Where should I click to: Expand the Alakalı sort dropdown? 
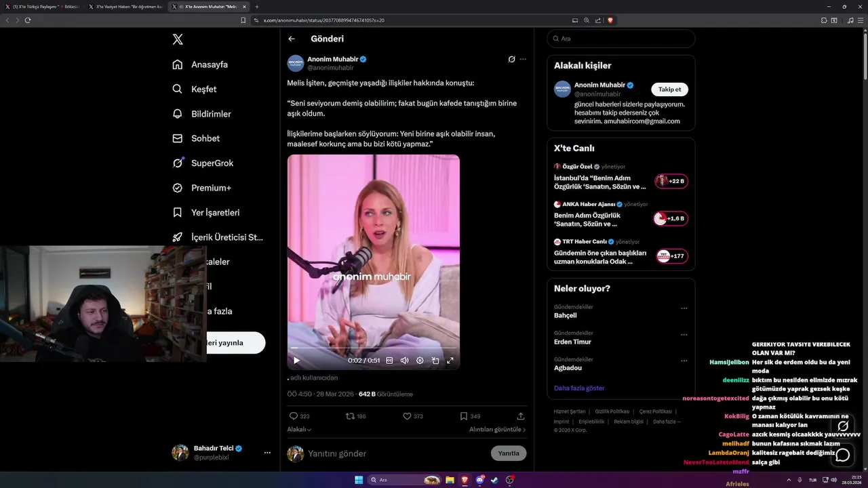(299, 429)
